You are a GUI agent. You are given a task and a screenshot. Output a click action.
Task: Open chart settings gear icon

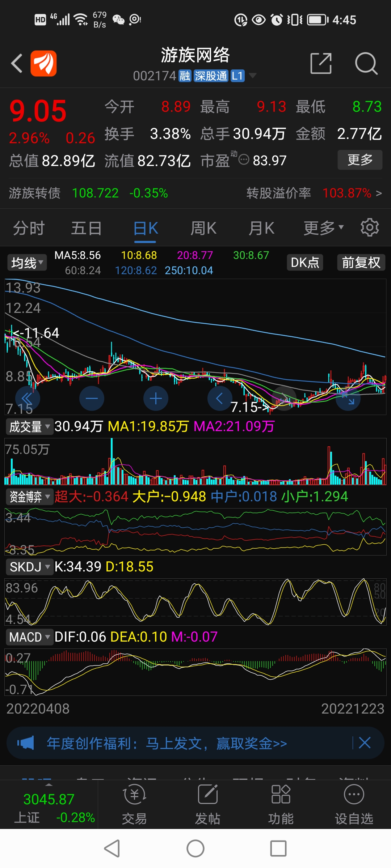pos(370,227)
